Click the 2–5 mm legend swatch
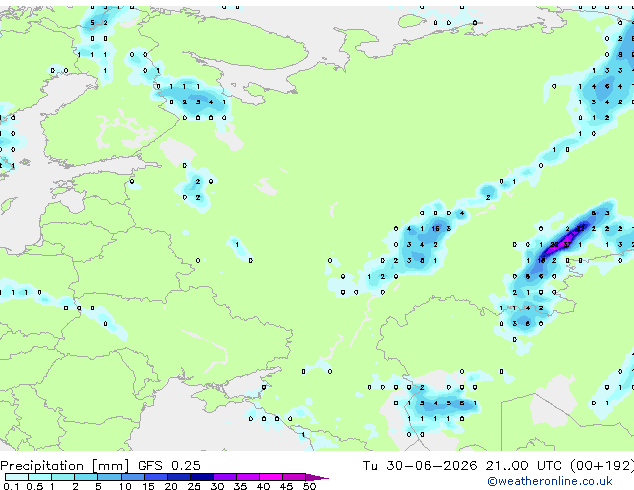 (86, 477)
